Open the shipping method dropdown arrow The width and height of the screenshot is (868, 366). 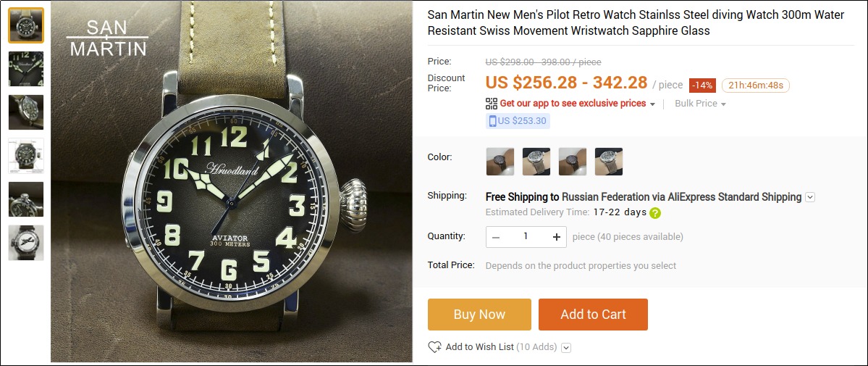click(x=810, y=197)
